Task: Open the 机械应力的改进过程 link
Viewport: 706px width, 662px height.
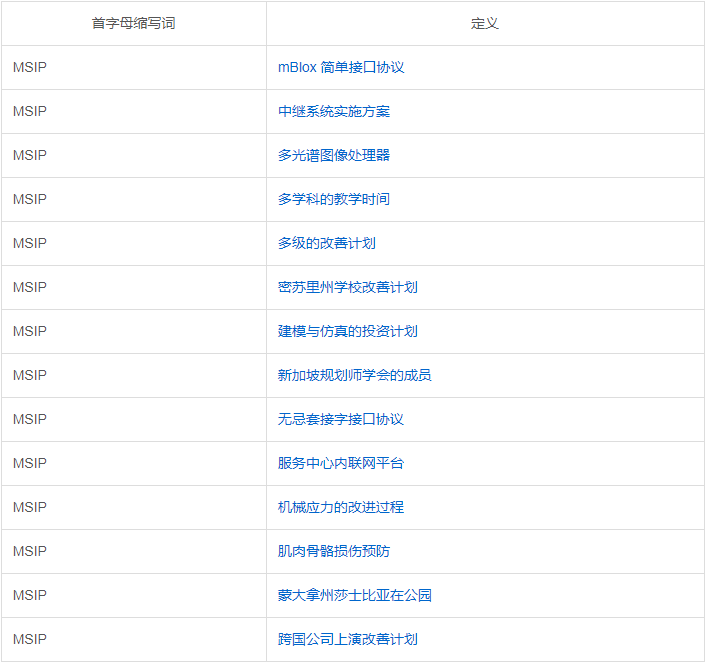Action: tap(341, 507)
